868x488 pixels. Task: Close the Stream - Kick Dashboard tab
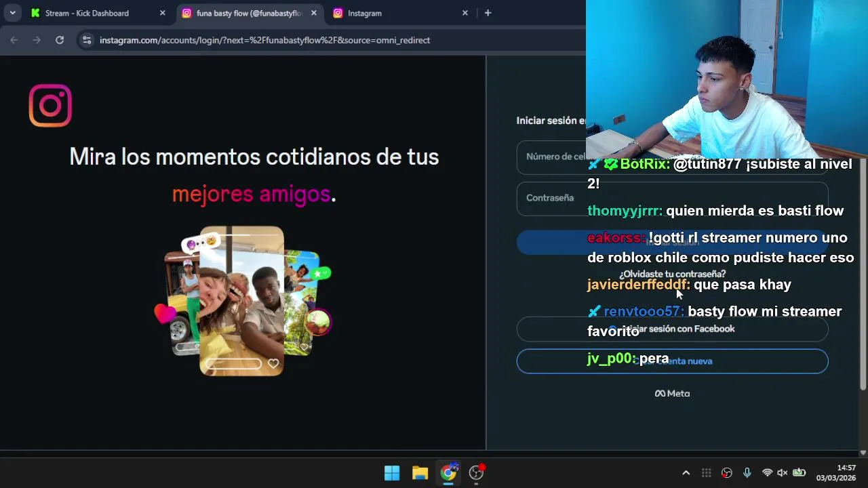[162, 13]
